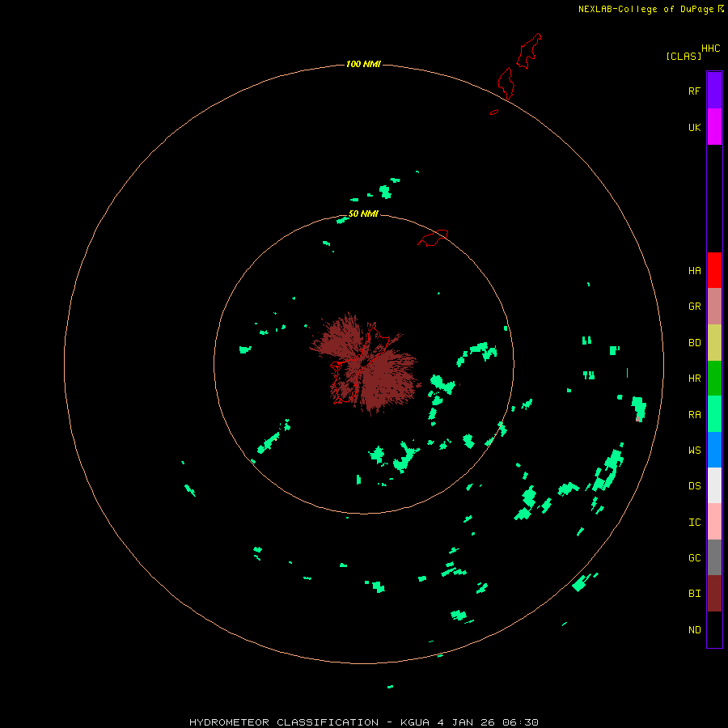Click the HHC product code text
The width and height of the screenshot is (728, 728).
click(711, 49)
